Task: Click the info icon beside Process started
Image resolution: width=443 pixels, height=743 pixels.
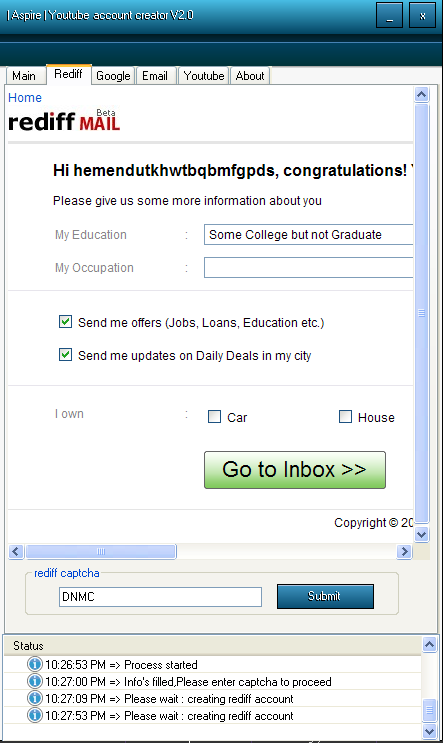Action: 35,664
